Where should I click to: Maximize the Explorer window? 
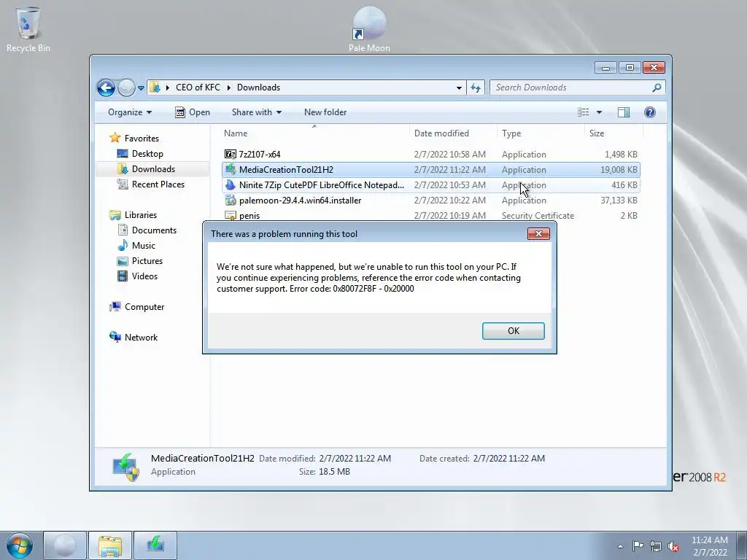click(630, 68)
